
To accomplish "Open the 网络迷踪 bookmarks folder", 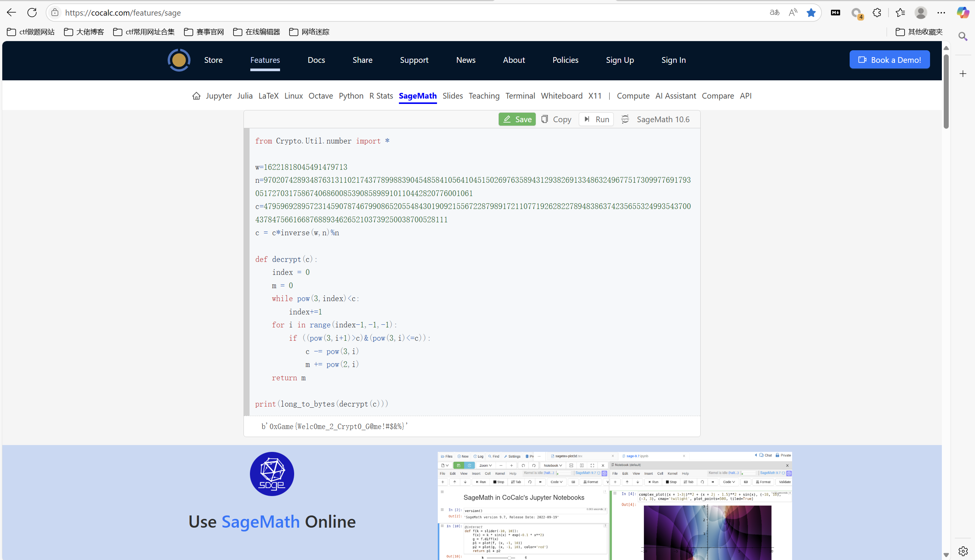I will [x=309, y=32].
